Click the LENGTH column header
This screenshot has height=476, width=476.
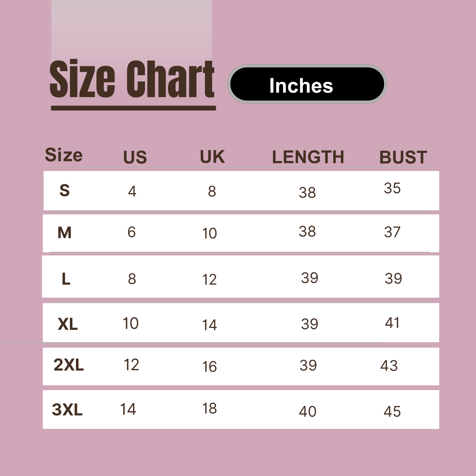pyautogui.click(x=308, y=157)
